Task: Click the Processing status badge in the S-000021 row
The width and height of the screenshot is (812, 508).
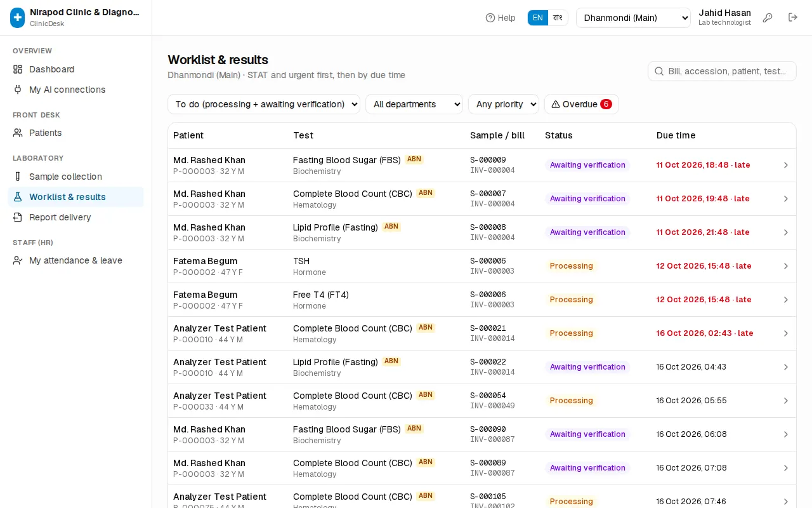Action: 572,333
